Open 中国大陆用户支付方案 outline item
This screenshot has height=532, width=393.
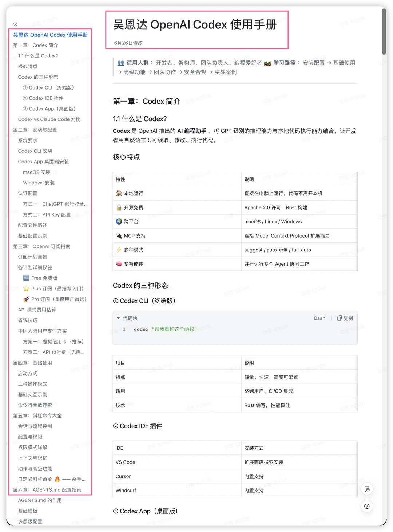click(x=42, y=331)
